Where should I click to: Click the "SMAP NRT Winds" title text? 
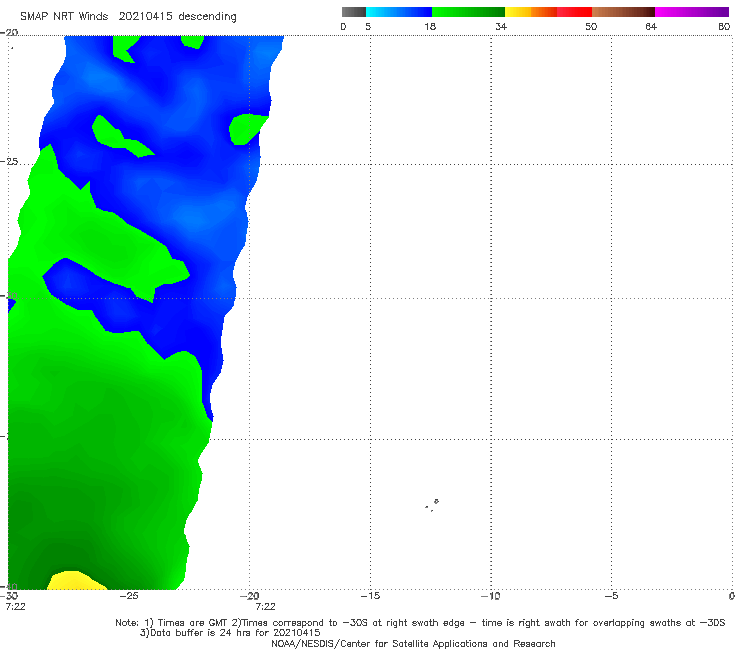tap(64, 16)
